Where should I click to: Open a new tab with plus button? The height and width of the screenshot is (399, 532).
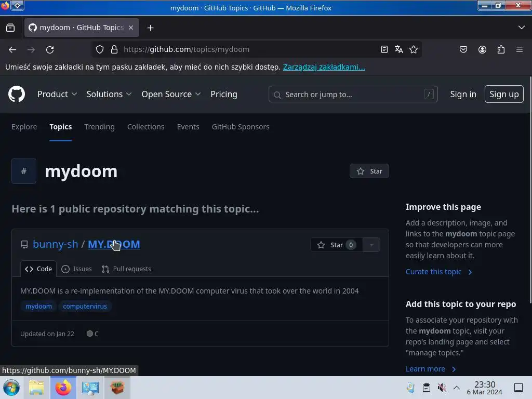click(x=150, y=28)
